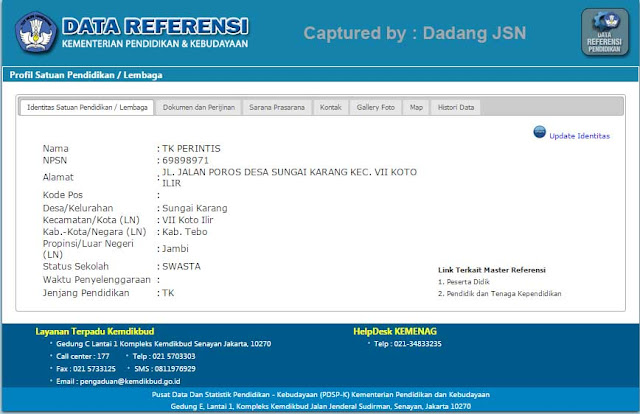Click the Fax : 021 5733125 entry
The width and height of the screenshot is (640, 414).
[86, 369]
